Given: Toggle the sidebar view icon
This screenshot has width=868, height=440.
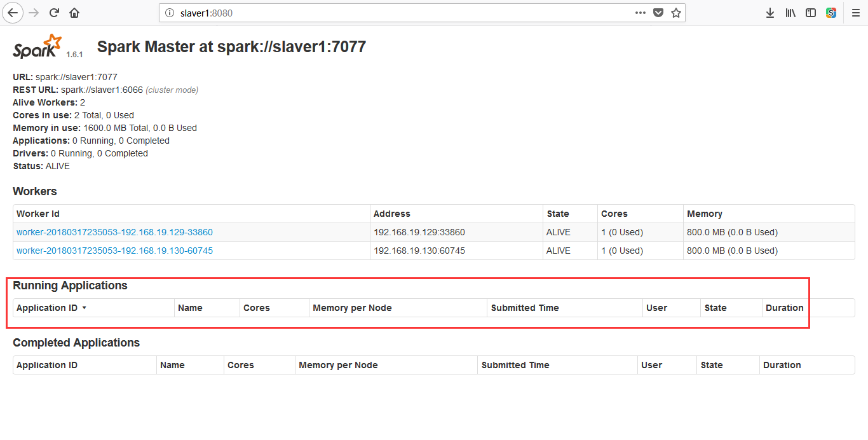Looking at the screenshot, I should click(811, 13).
